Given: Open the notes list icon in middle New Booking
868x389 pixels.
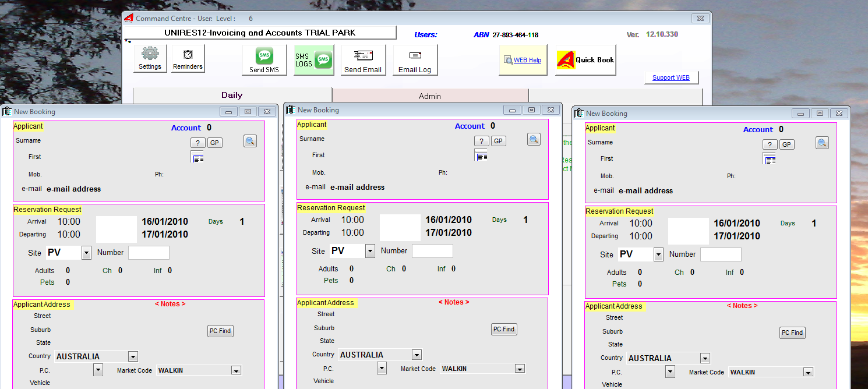Looking at the screenshot, I should pos(481,154).
